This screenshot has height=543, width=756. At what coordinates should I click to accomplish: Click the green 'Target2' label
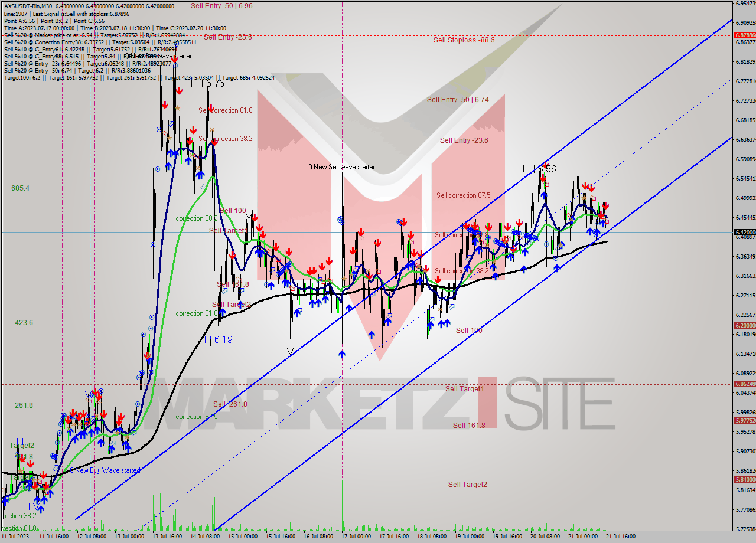(22, 446)
